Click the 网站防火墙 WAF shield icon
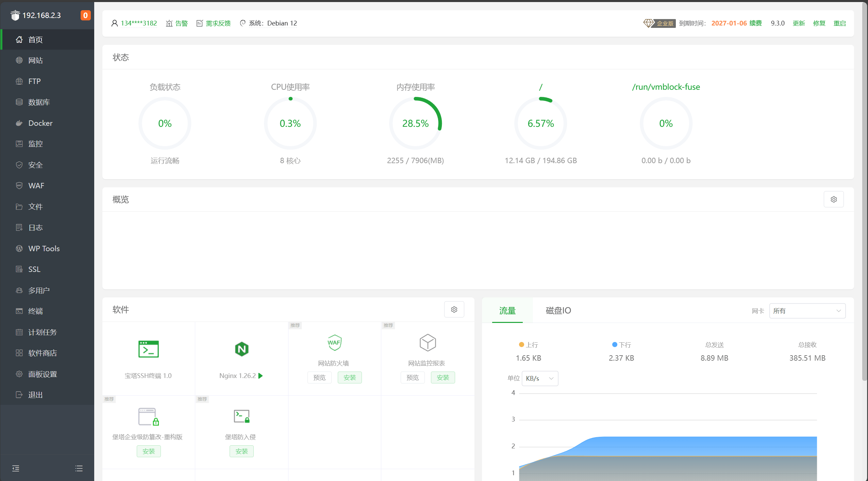868x481 pixels. click(334, 343)
